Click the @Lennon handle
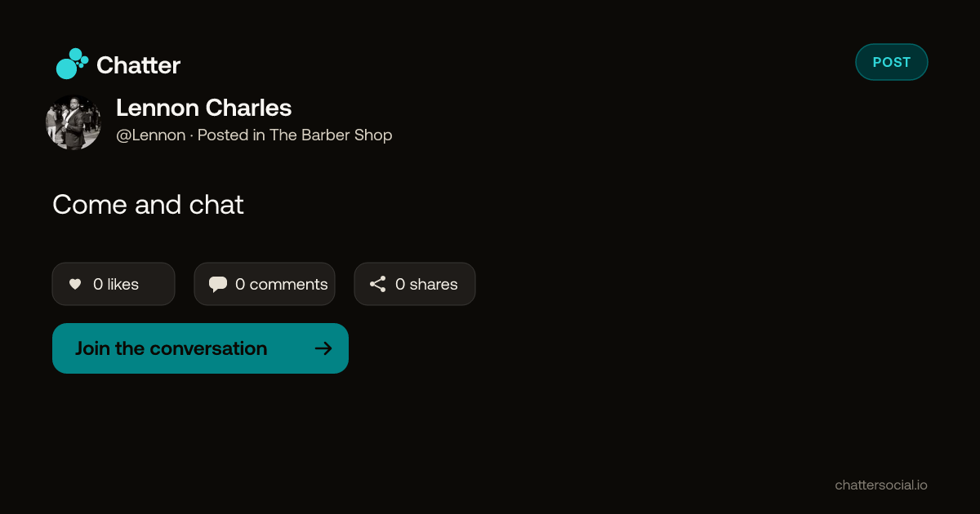This screenshot has height=514, width=980. click(151, 135)
